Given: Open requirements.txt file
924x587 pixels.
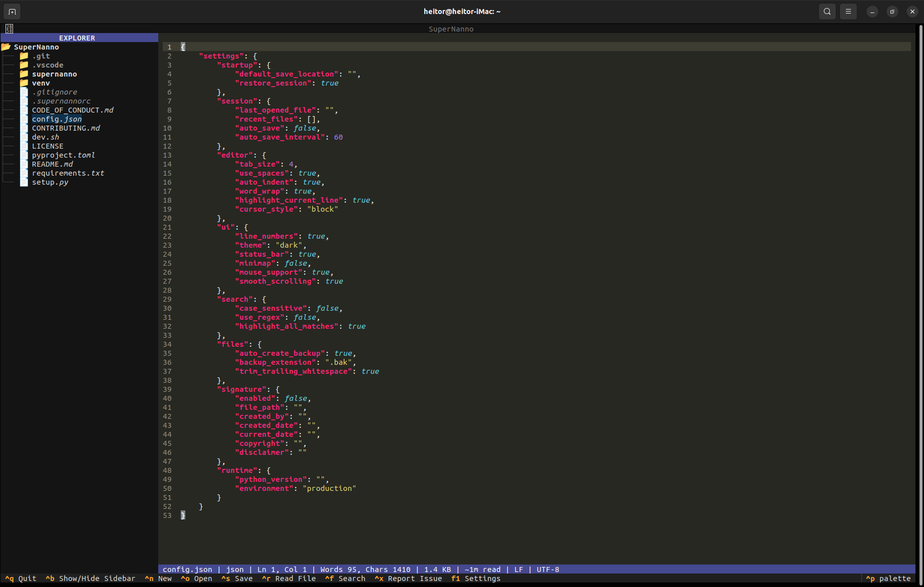Looking at the screenshot, I should (68, 173).
